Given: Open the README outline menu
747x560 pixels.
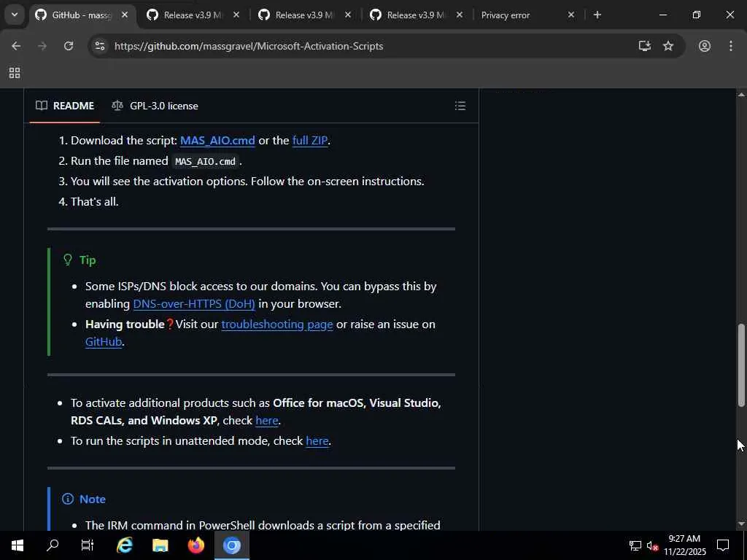Looking at the screenshot, I should click(x=460, y=106).
